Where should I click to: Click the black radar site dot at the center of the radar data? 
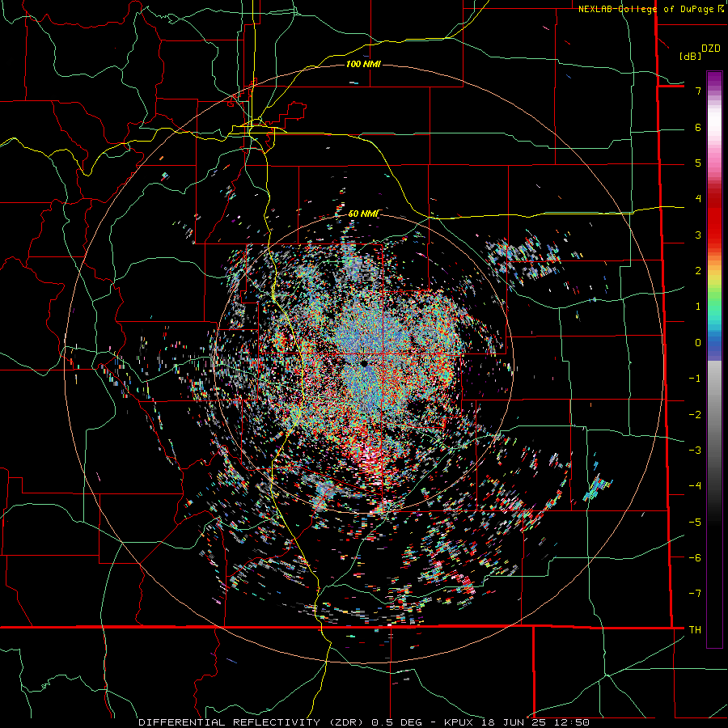[365, 363]
